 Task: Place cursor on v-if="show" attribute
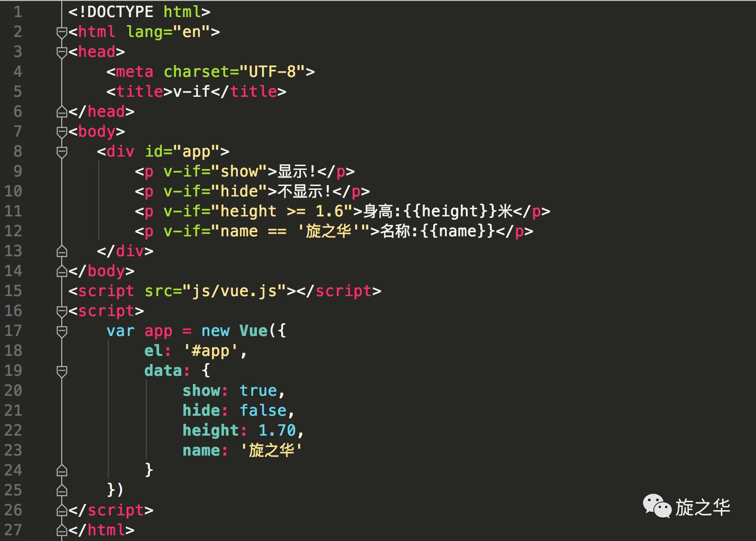coord(216,171)
